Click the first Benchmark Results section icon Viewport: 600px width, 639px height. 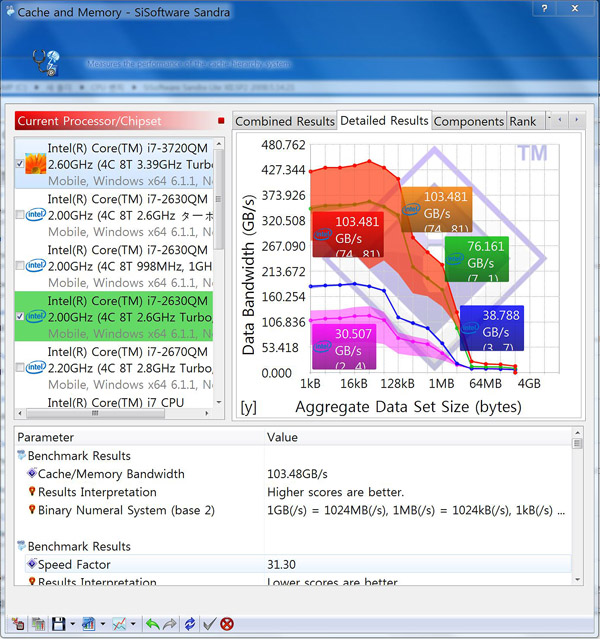[22, 455]
